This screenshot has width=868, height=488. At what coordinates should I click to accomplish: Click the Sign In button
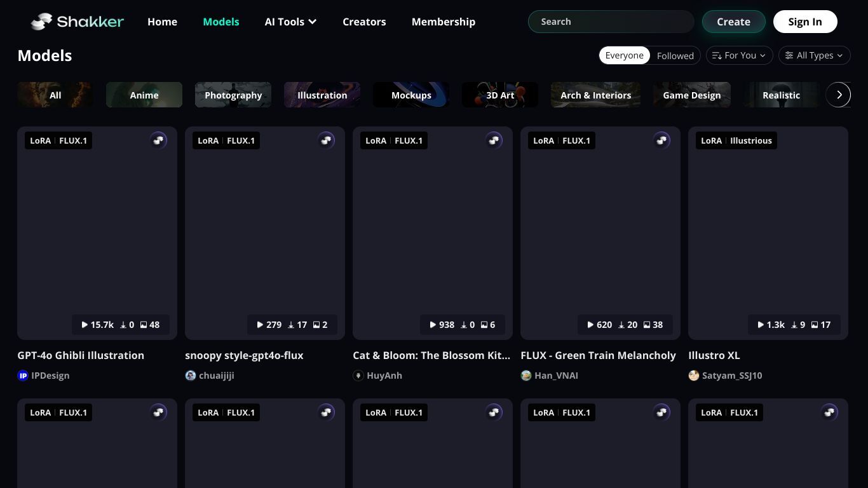(805, 22)
